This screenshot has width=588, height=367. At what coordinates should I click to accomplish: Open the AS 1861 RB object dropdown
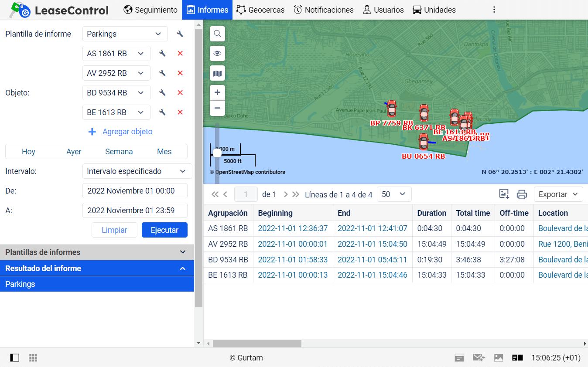[x=116, y=54]
